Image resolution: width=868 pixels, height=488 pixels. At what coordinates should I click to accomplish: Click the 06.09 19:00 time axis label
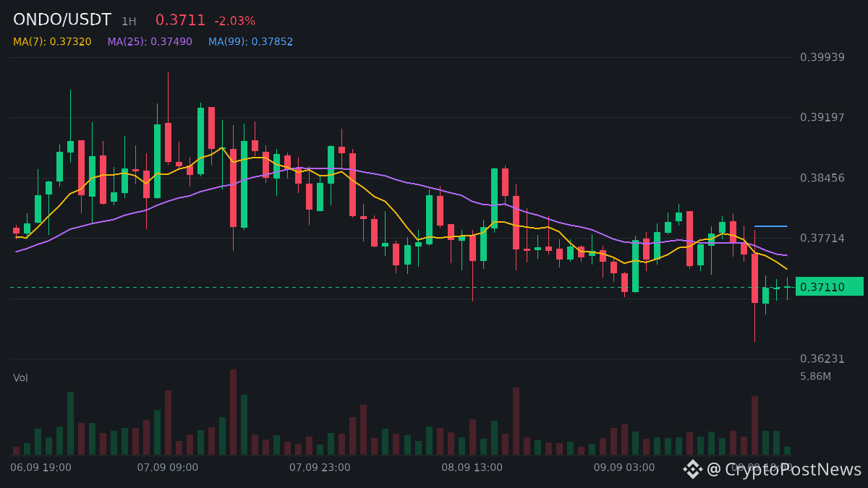[x=41, y=468]
